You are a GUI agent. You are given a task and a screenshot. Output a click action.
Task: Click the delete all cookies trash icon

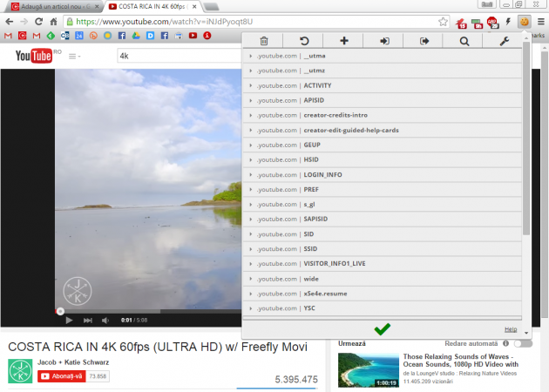click(x=264, y=41)
